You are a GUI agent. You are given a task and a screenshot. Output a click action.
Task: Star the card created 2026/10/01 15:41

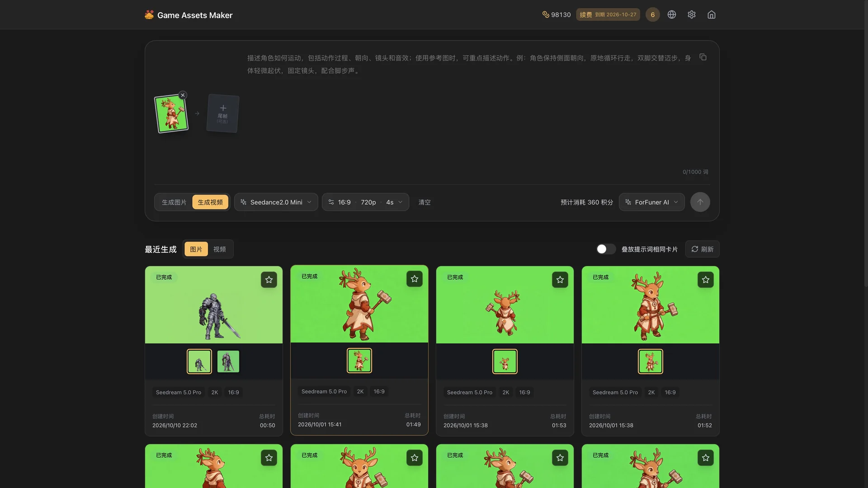(x=415, y=279)
